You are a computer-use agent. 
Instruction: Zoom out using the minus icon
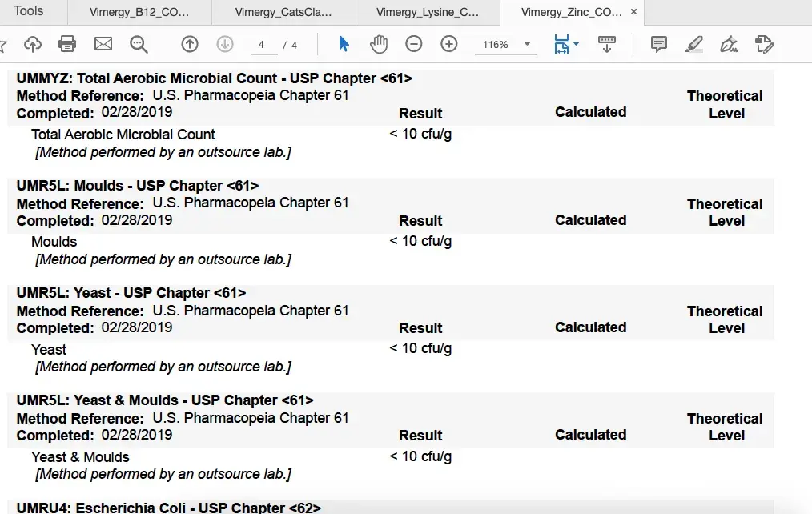tap(414, 45)
